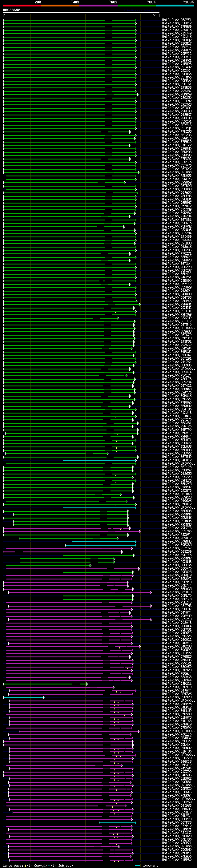
Task: Choose label UniRef100_C5WPD3
Action: (x=177, y=152)
